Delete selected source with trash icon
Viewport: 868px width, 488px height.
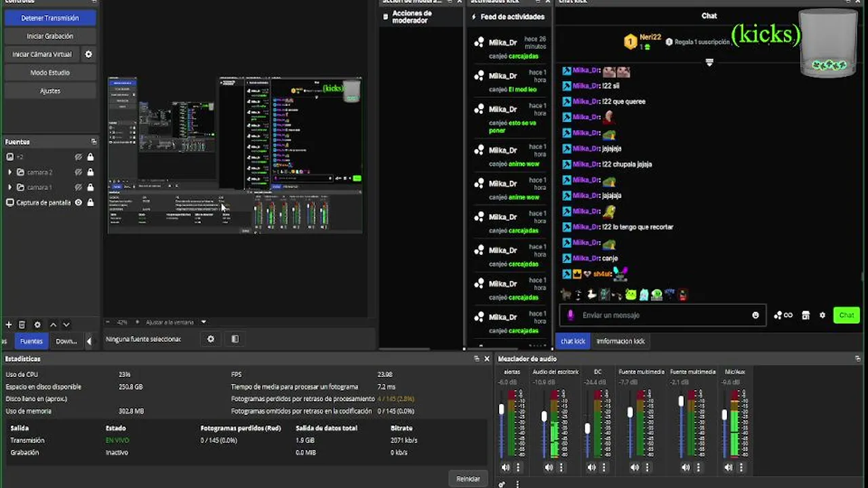point(22,325)
